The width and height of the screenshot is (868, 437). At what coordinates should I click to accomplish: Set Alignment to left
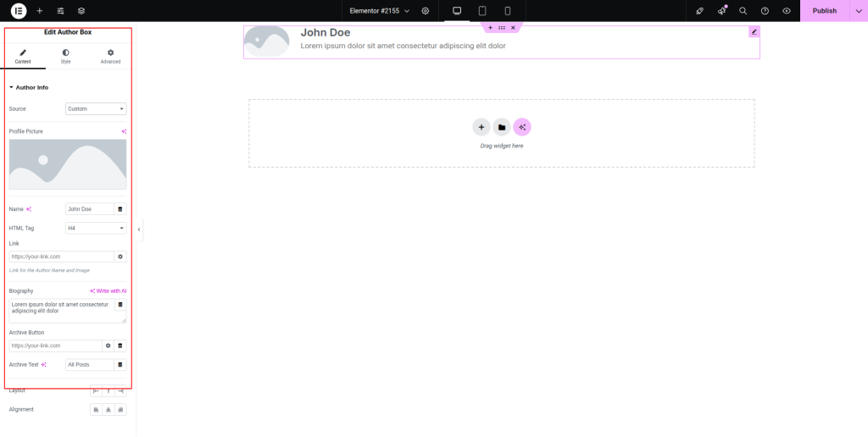[x=97, y=409]
